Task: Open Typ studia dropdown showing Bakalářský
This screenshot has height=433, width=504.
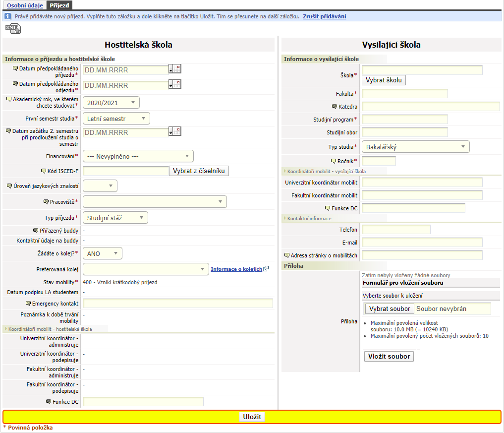Action: 416,147
